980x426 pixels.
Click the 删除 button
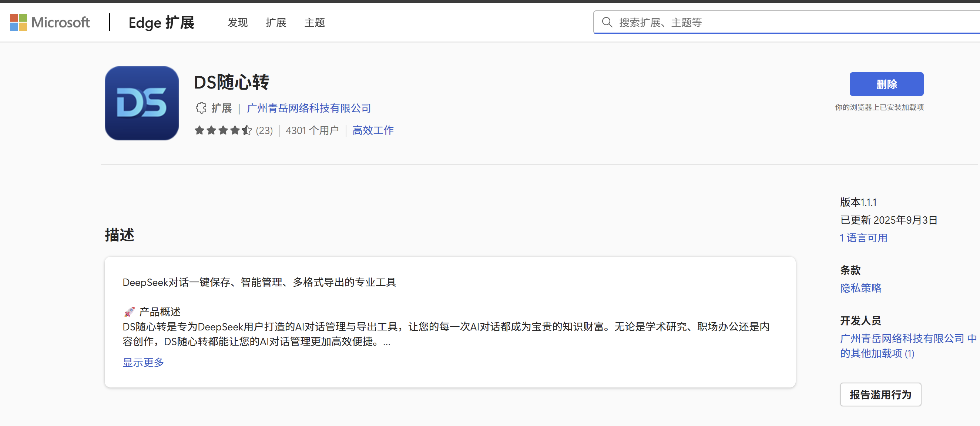[x=886, y=84]
